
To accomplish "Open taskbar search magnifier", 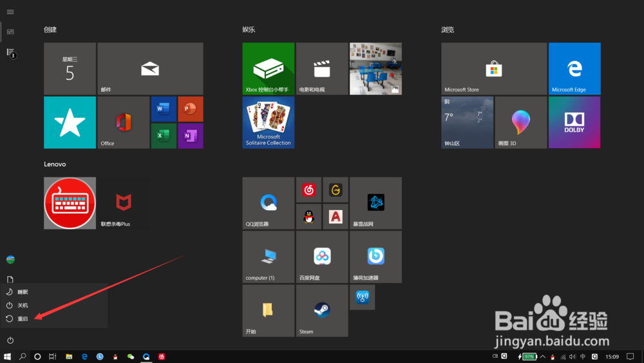I will click(23, 357).
